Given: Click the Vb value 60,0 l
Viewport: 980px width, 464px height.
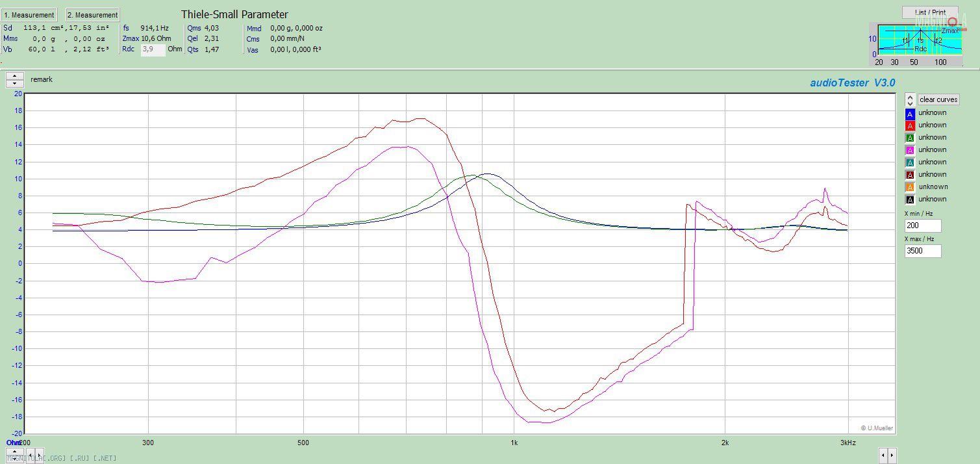Looking at the screenshot, I should pyautogui.click(x=43, y=49).
